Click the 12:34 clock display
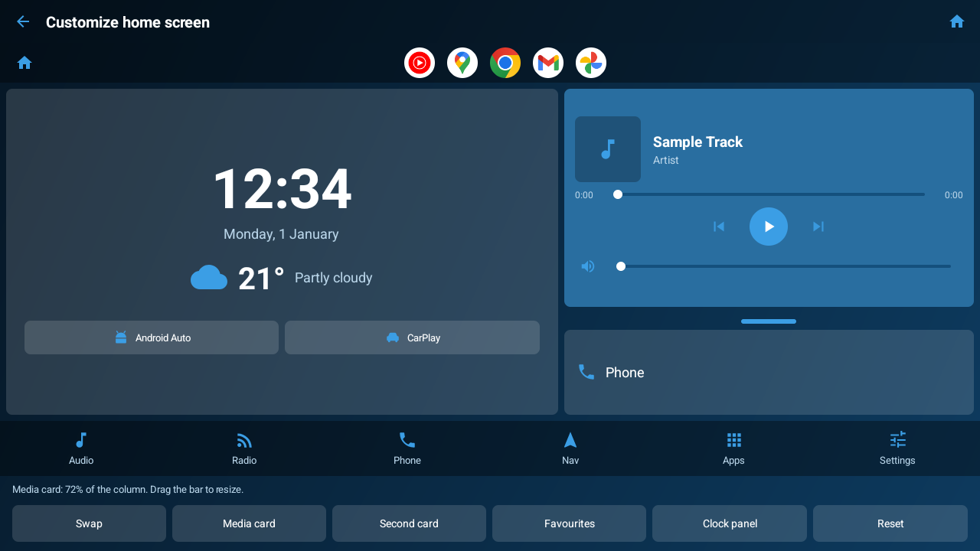Screen dimensions: 980x551 coord(282,189)
